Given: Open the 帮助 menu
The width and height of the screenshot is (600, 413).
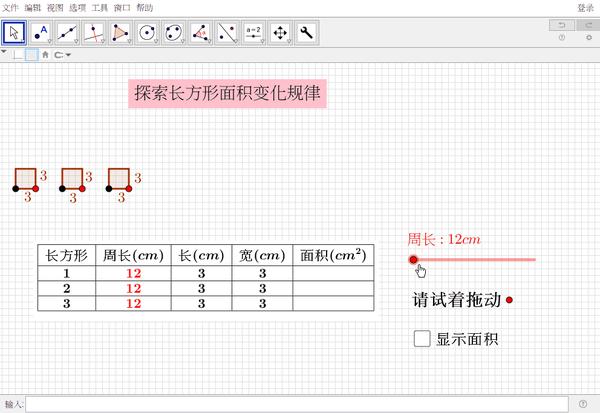Looking at the screenshot, I should pos(145,8).
